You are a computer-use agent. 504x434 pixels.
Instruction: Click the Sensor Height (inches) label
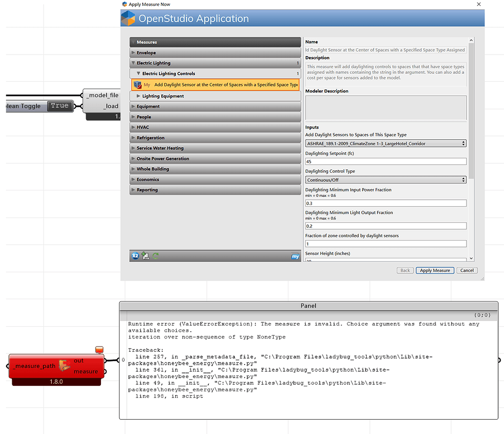327,253
